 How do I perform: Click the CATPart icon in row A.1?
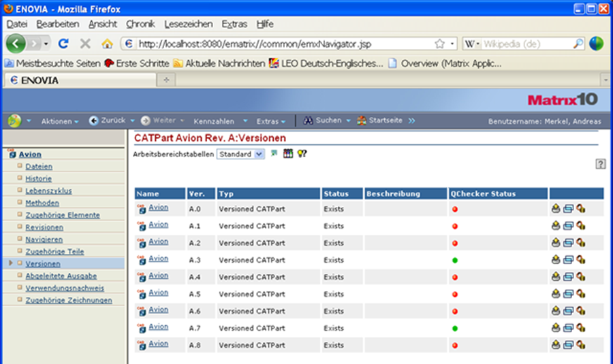pyautogui.click(x=142, y=226)
